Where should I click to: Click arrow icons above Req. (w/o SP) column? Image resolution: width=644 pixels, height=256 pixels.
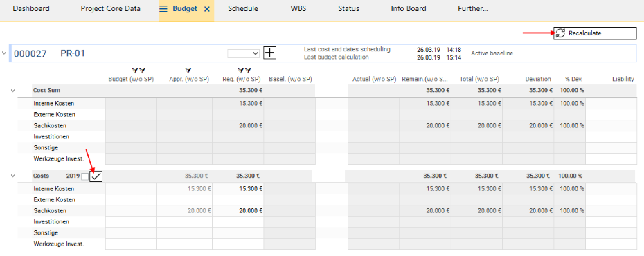click(244, 71)
